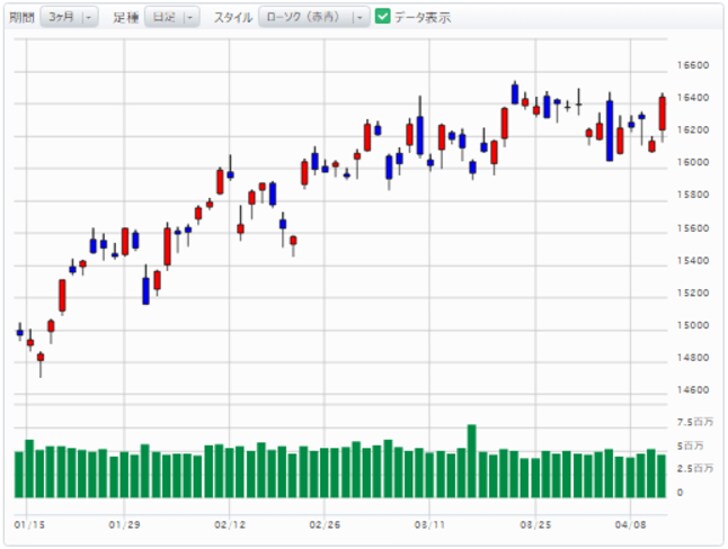Viewport: 728px width, 549px height.
Task: Click the 14600 price axis label
Action: tap(693, 390)
